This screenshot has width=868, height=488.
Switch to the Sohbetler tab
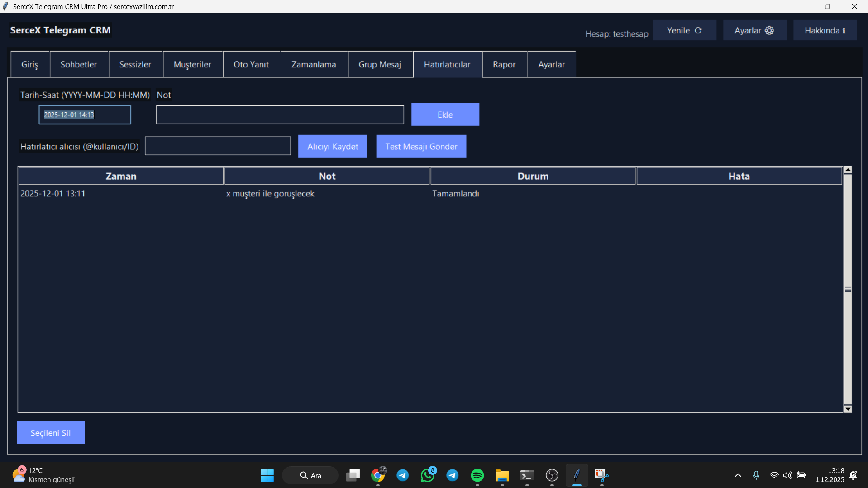(79, 64)
